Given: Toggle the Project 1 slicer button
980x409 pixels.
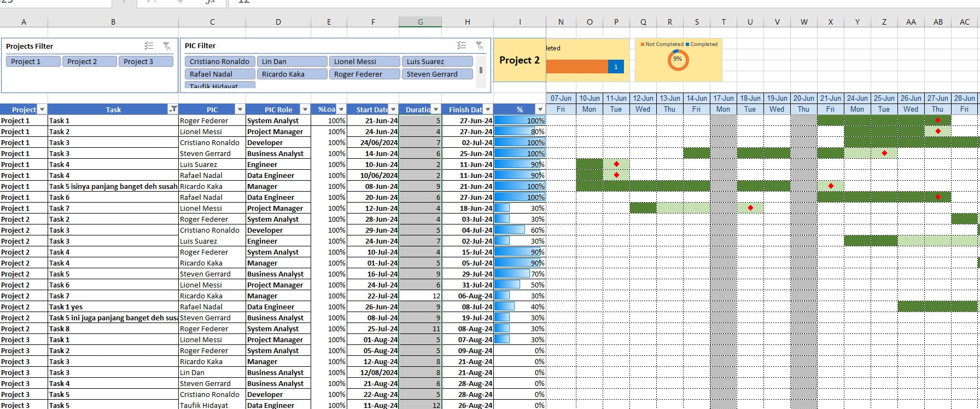Looking at the screenshot, I should pos(33,61).
